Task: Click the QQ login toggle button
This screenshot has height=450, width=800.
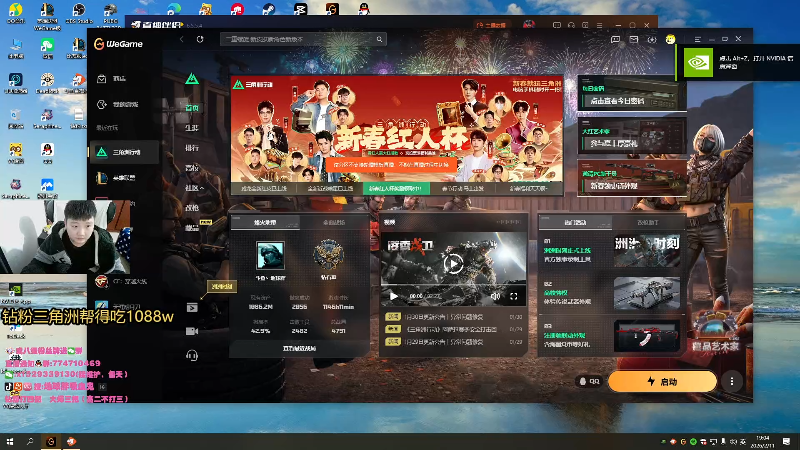Action: pyautogui.click(x=589, y=381)
